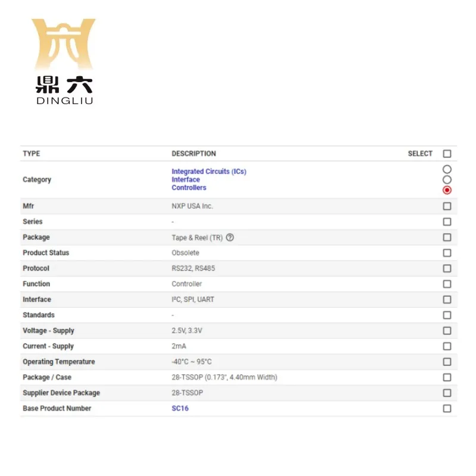Select the Controllers category radio button

pyautogui.click(x=447, y=189)
